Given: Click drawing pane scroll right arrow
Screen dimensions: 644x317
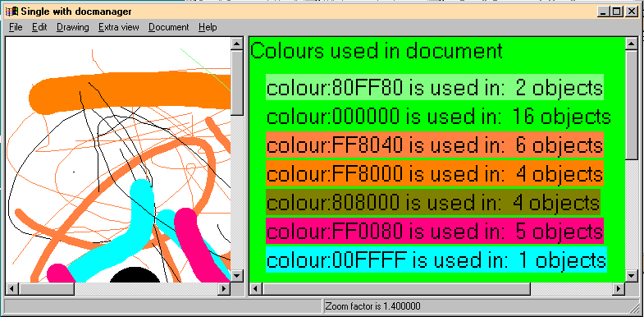Looking at the screenshot, I should coord(224,288).
